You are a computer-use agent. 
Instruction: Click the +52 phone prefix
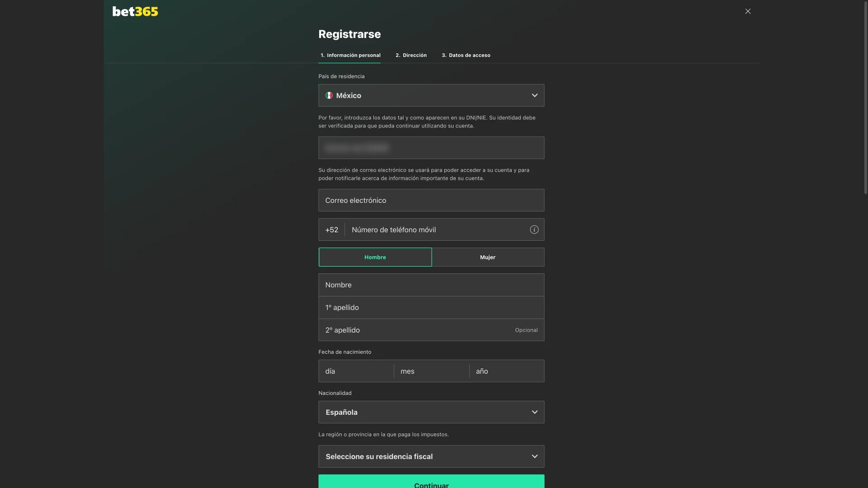coord(331,230)
